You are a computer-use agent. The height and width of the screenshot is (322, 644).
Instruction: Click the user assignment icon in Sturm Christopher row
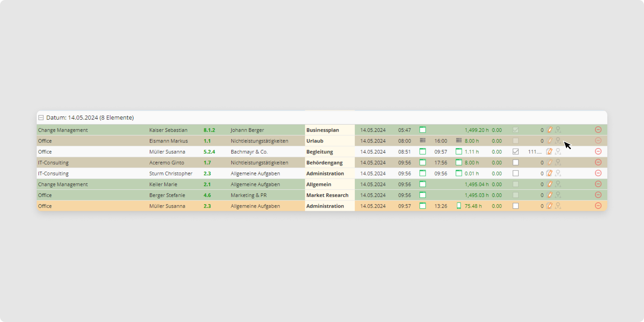pos(558,173)
